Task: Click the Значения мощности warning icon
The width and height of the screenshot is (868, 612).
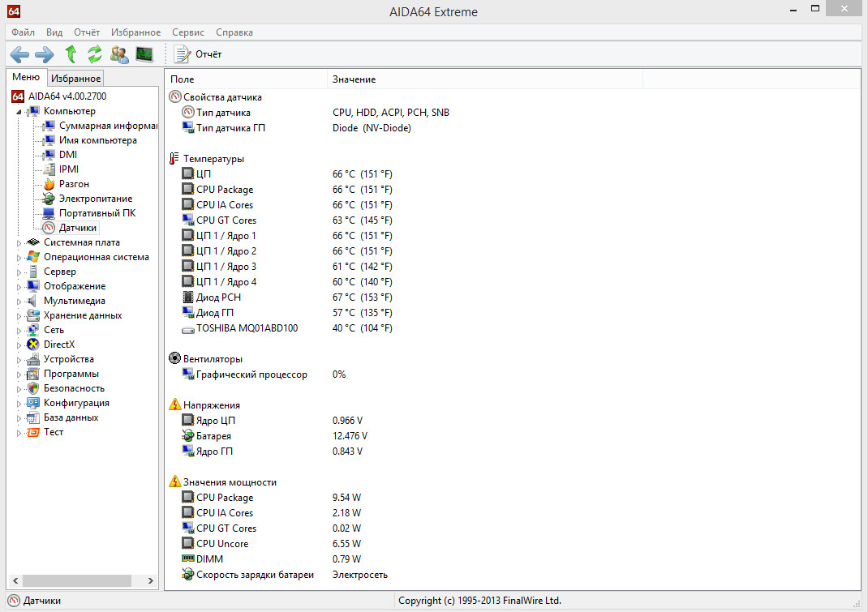Action: coord(175,481)
